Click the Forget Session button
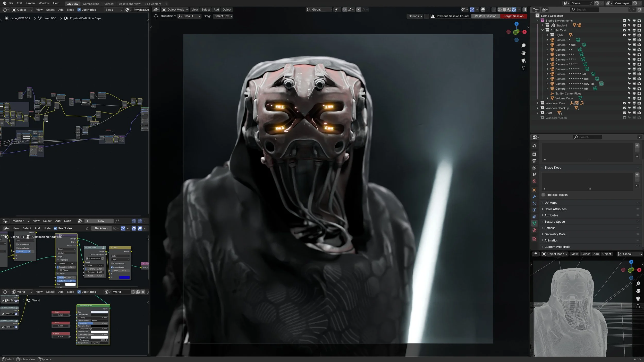The height and width of the screenshot is (362, 644). pos(513,16)
